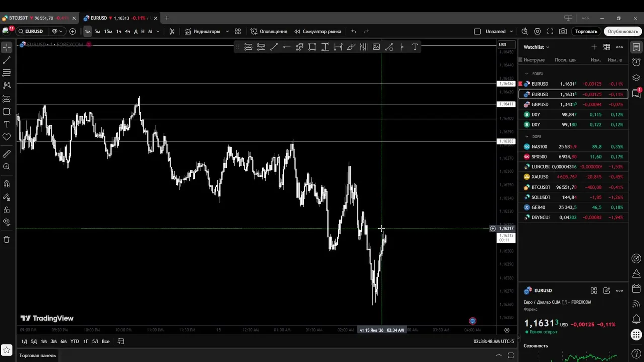Collapse the FOREX watchlist section

(527, 74)
